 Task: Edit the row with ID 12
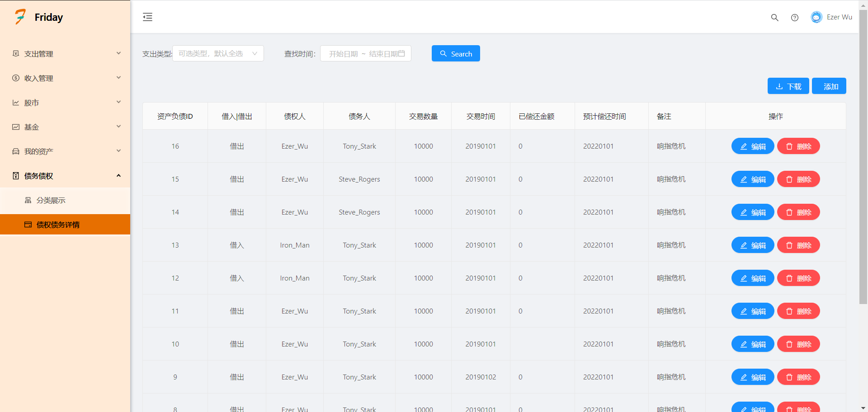coord(753,278)
